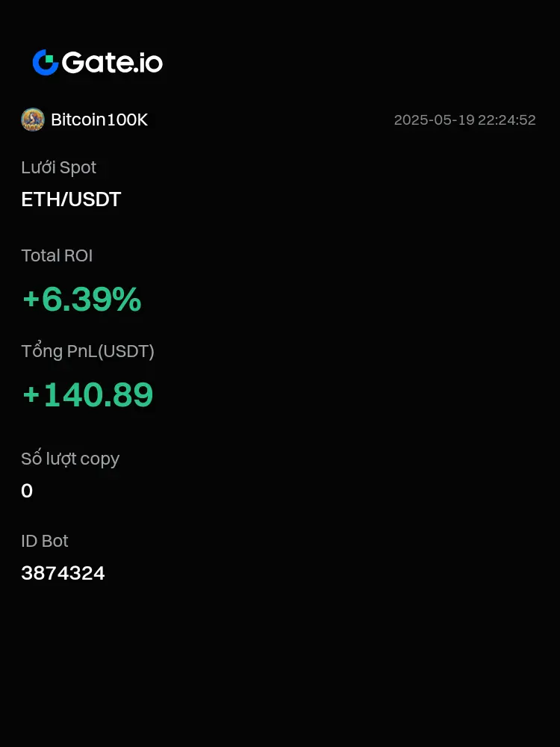560x747 pixels.
Task: Click the Số lượt copy label
Action: click(x=70, y=459)
